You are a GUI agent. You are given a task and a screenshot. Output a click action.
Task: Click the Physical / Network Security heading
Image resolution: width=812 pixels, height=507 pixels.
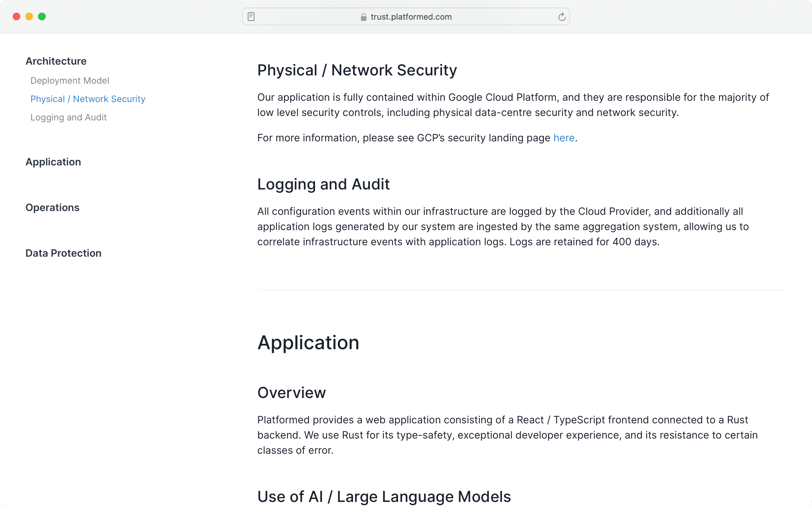coord(357,70)
